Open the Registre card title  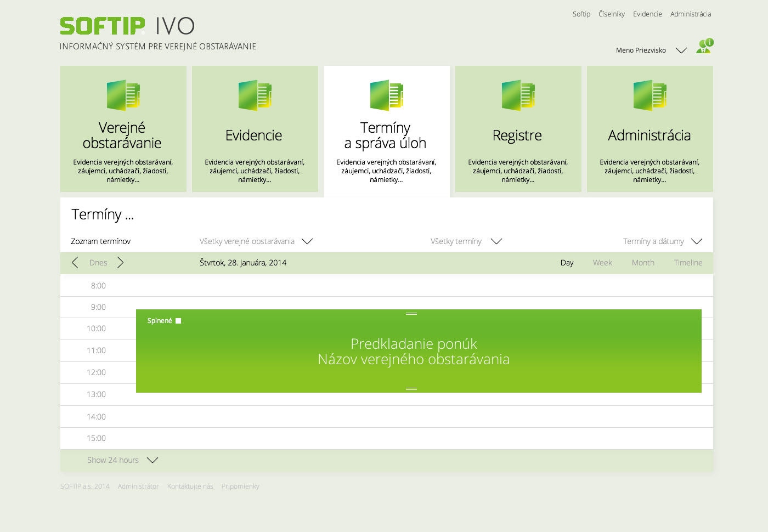point(517,135)
